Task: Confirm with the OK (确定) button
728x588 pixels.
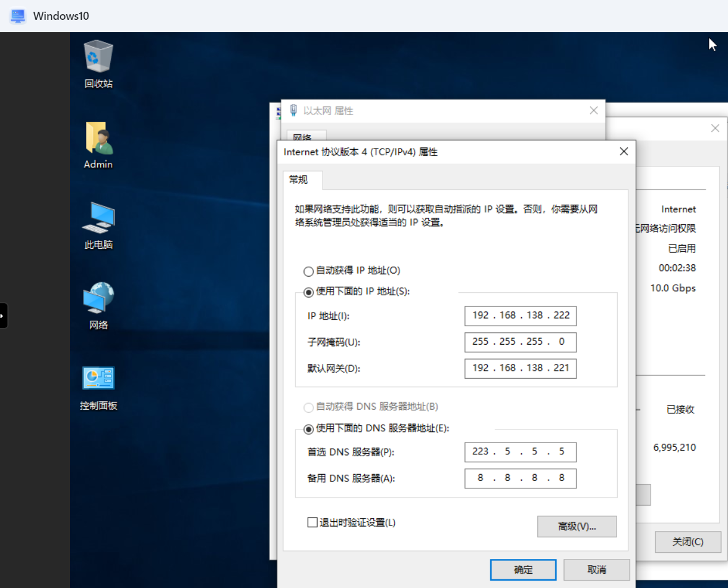Action: [522, 569]
